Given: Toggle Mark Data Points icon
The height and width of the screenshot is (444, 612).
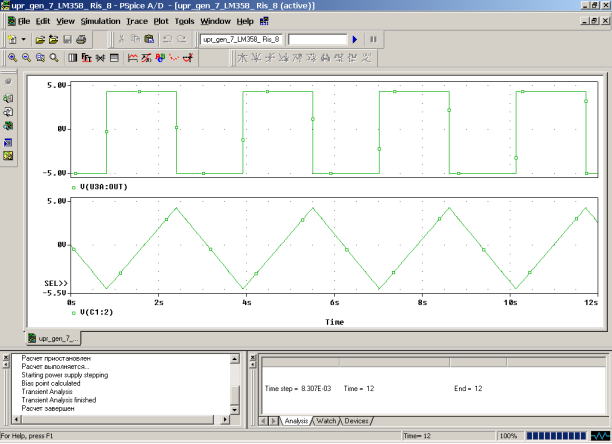Looking at the screenshot, I should pos(174,58).
